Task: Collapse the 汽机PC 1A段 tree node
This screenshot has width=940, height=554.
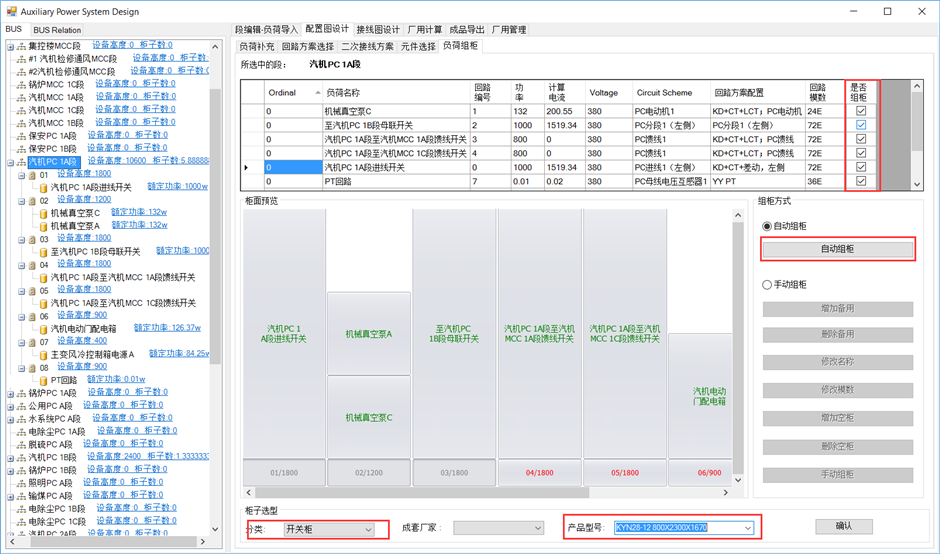Action: (x=11, y=162)
